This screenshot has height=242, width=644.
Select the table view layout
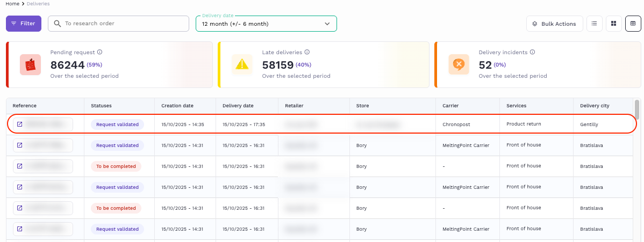pyautogui.click(x=633, y=24)
